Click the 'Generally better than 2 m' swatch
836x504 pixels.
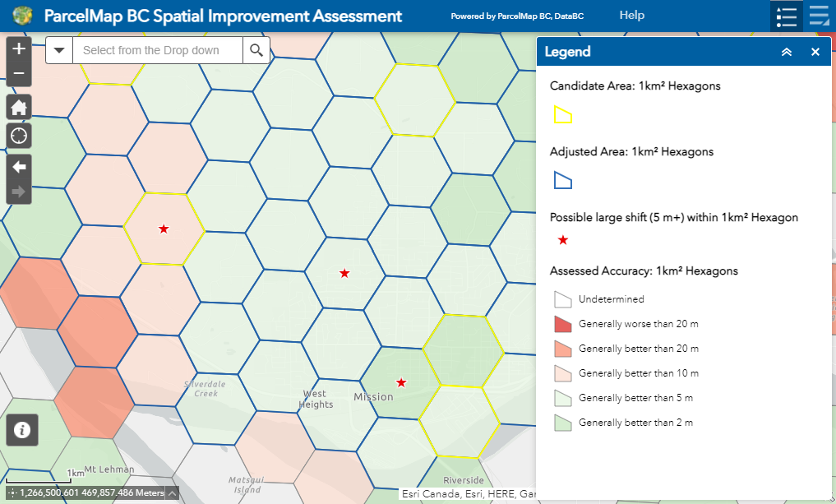point(563,423)
